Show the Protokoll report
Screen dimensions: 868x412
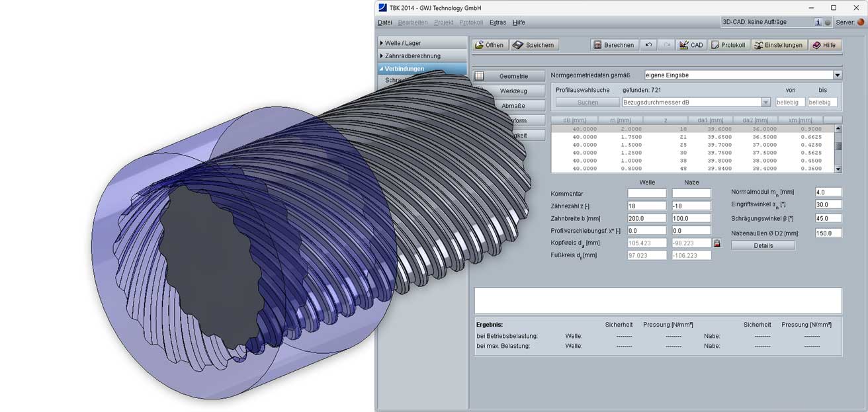click(728, 45)
